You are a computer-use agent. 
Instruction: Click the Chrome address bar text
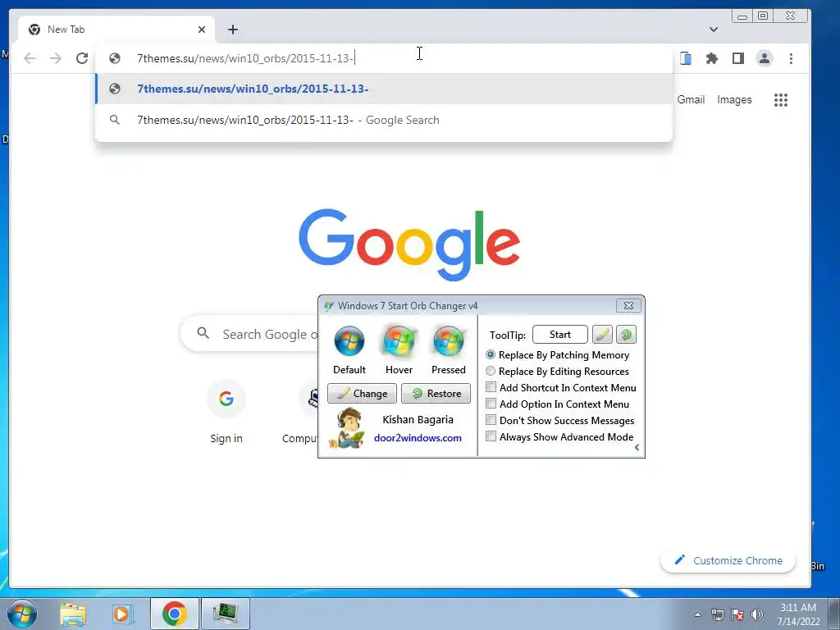click(x=244, y=58)
